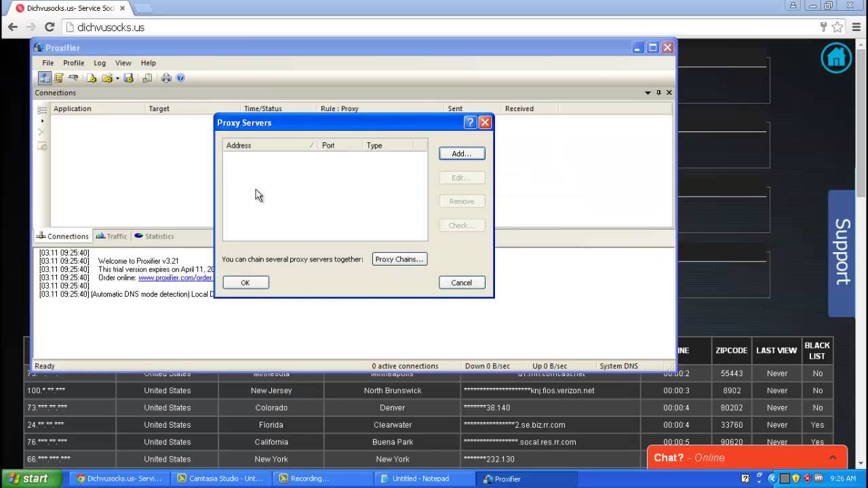Open the Help menu in Proxifier
This screenshot has width=868, height=488.
coord(149,63)
